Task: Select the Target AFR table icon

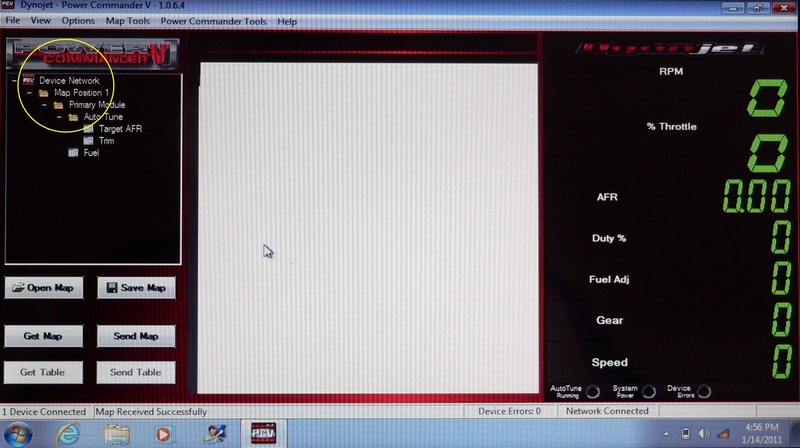Action: tap(89, 129)
